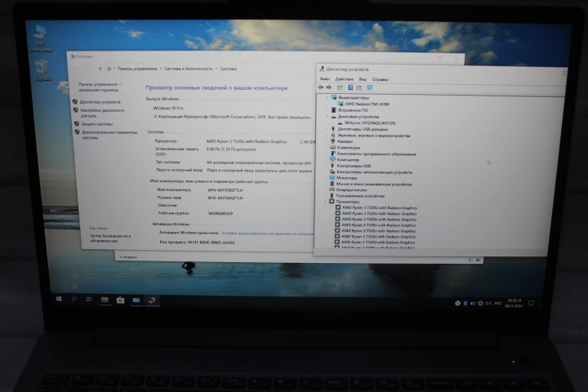Click the Back arrow in Device Manager toolbar

[x=320, y=87]
